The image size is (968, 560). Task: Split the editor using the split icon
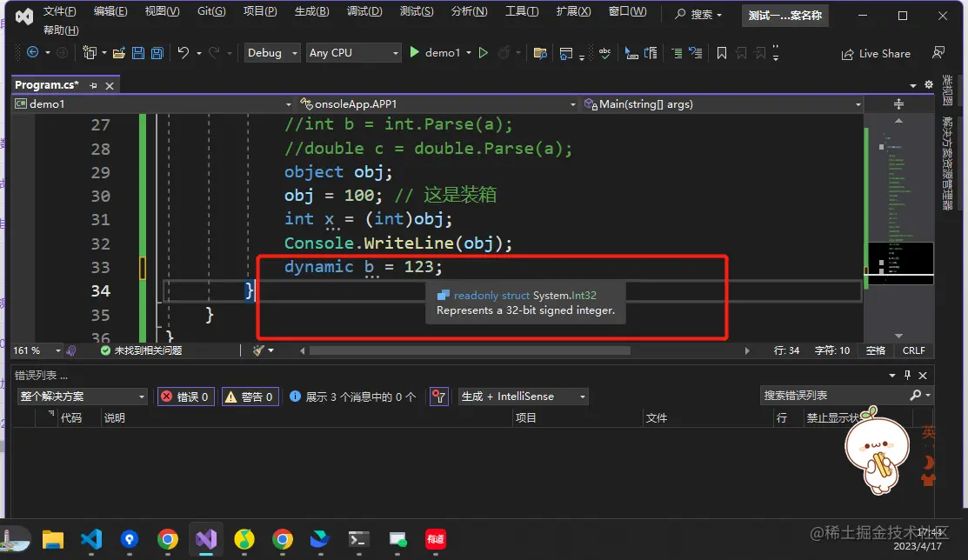coord(899,103)
